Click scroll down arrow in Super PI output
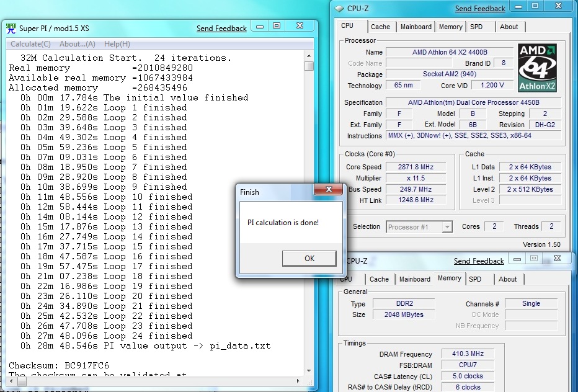The width and height of the screenshot is (578, 392). coord(309,371)
